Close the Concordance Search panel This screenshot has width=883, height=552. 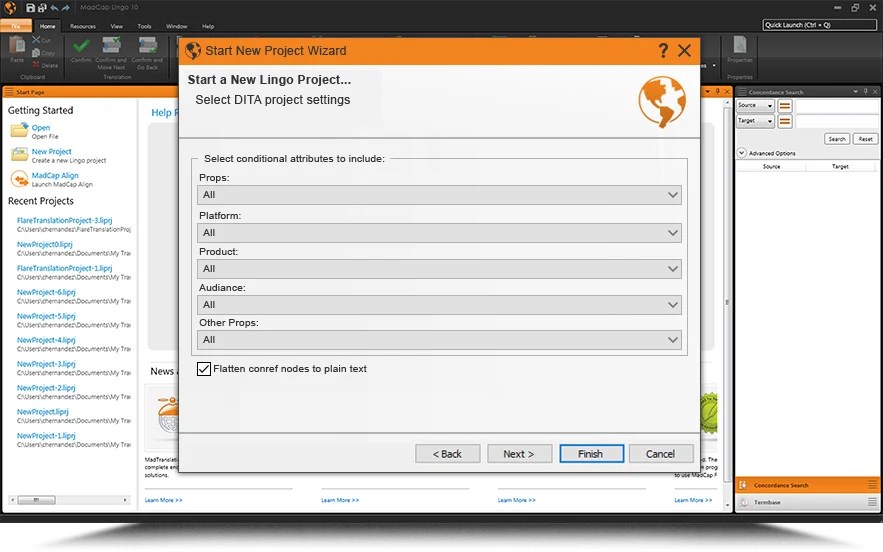875,91
